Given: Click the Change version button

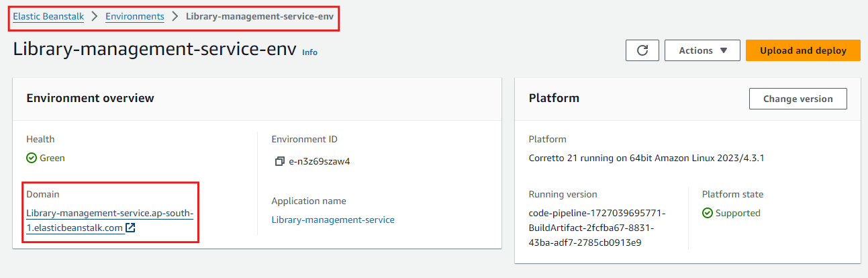Looking at the screenshot, I should pos(798,99).
